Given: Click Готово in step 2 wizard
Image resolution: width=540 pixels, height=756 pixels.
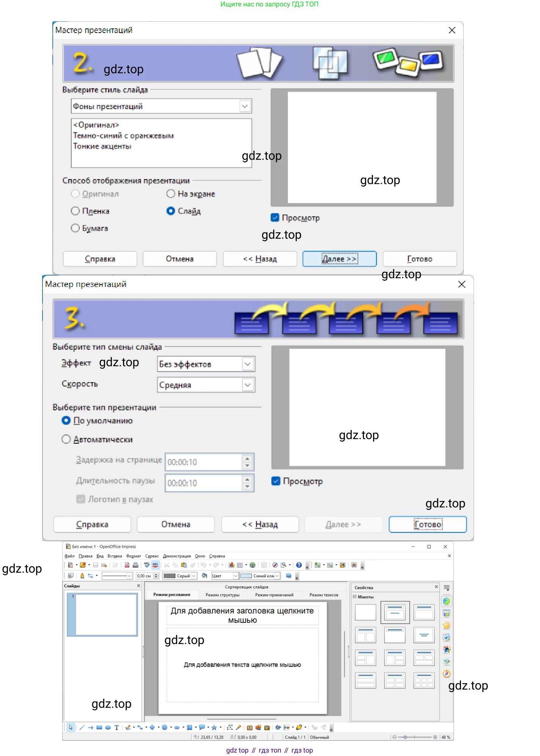Looking at the screenshot, I should pyautogui.click(x=420, y=259).
